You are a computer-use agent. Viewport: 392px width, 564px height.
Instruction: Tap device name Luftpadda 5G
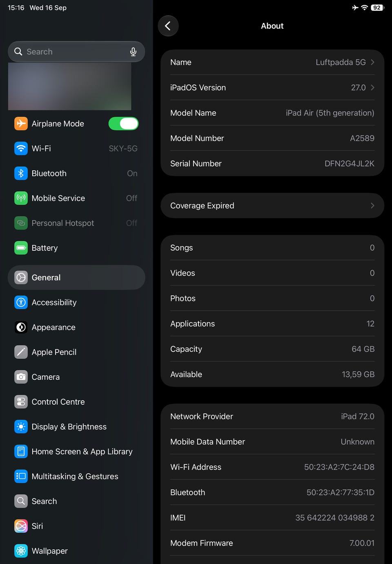341,62
